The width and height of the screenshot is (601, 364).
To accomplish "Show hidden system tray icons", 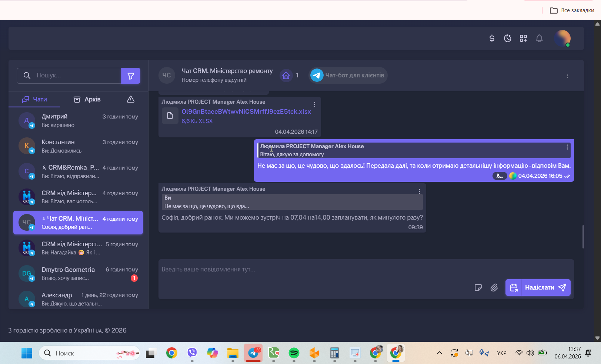I will coord(440,353).
